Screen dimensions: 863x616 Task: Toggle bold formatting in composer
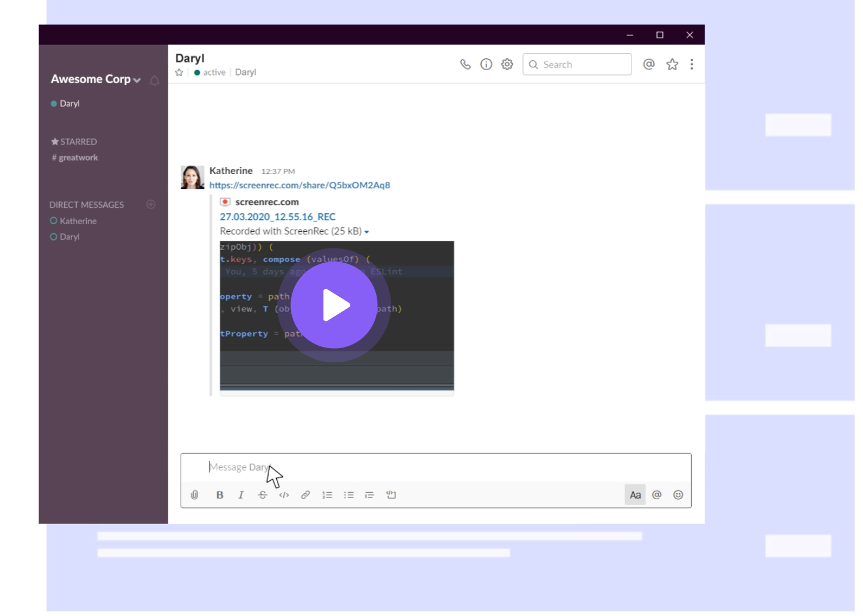tap(220, 495)
